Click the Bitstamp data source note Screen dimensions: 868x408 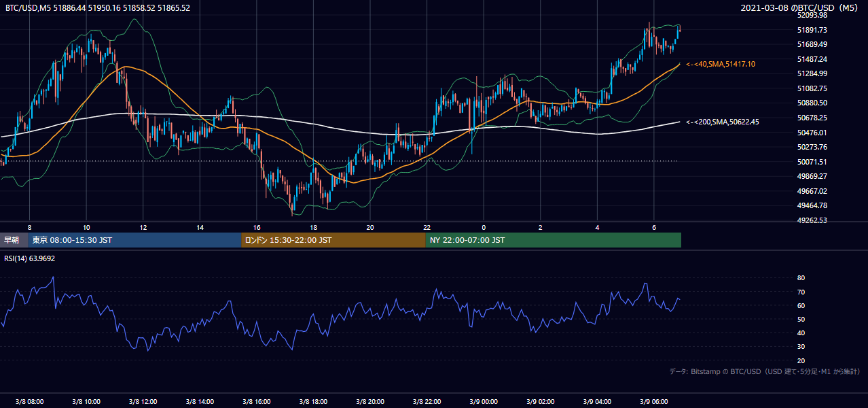click(765, 372)
